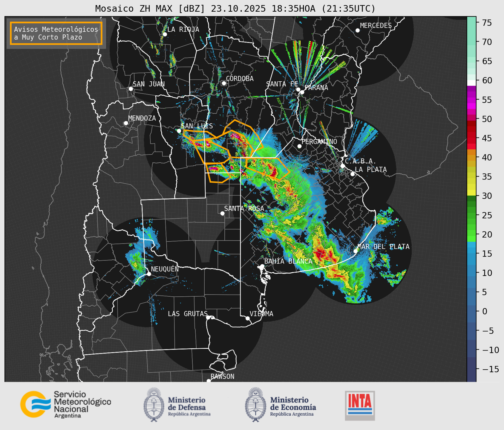Click the INTA logo
Screen dimensions: 504x430
pos(360,405)
